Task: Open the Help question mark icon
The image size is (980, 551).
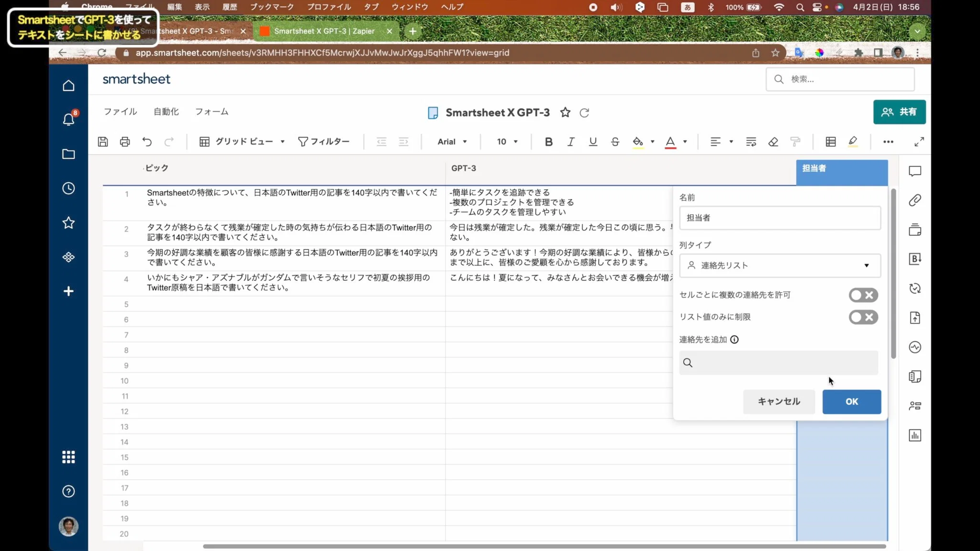Action: pos(68,492)
